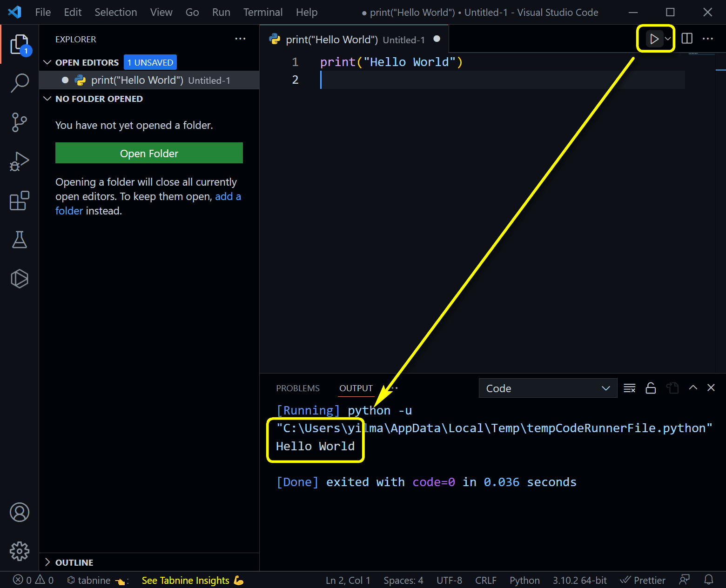The width and height of the screenshot is (726, 588).
Task: Click the tabnine status bar item
Action: coord(98,580)
